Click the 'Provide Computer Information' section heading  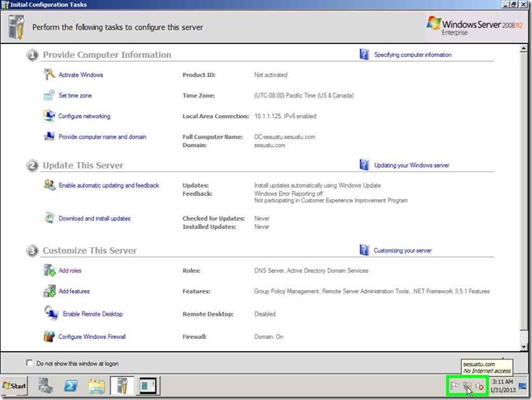point(107,55)
